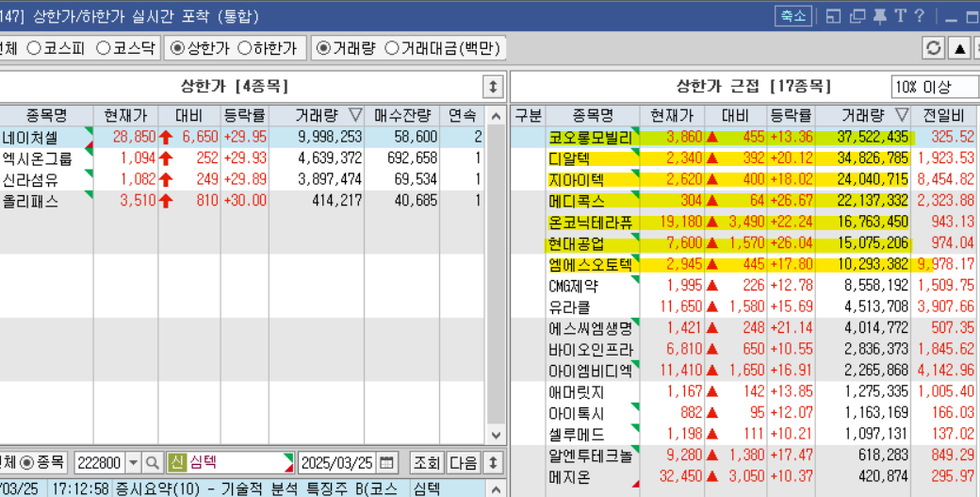Select the 아이엠비디엑 stock
This screenshot has width=980, height=497.
(x=591, y=372)
